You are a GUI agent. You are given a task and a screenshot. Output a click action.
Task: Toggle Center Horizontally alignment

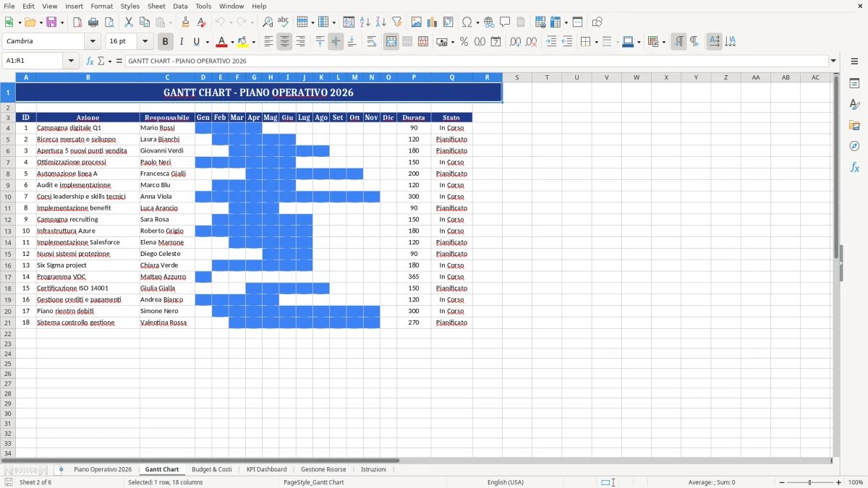point(284,42)
